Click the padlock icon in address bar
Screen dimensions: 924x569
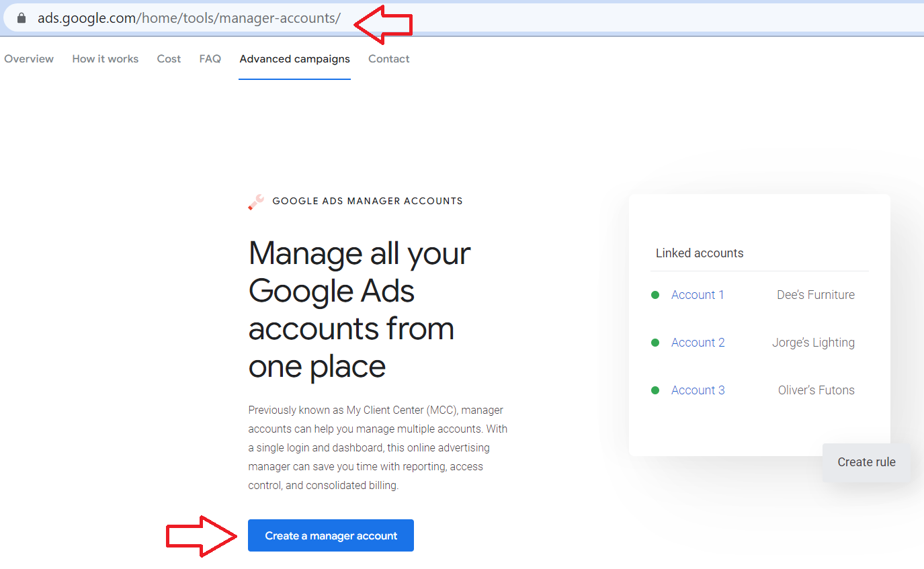click(x=22, y=18)
